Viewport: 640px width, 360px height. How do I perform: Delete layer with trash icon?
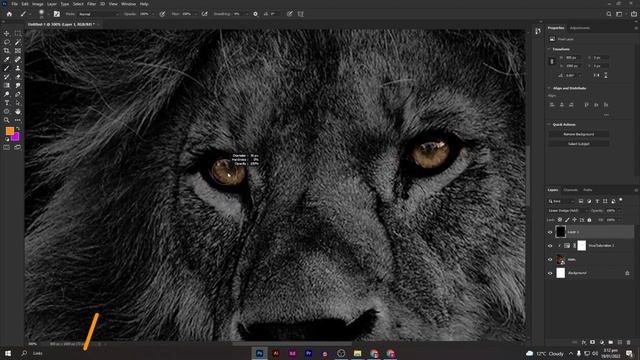[629, 342]
